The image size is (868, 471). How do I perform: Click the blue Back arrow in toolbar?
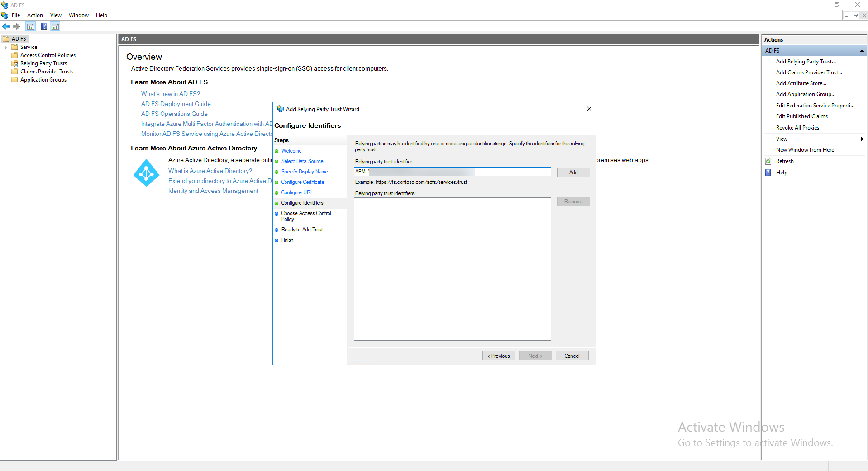[x=6, y=27]
